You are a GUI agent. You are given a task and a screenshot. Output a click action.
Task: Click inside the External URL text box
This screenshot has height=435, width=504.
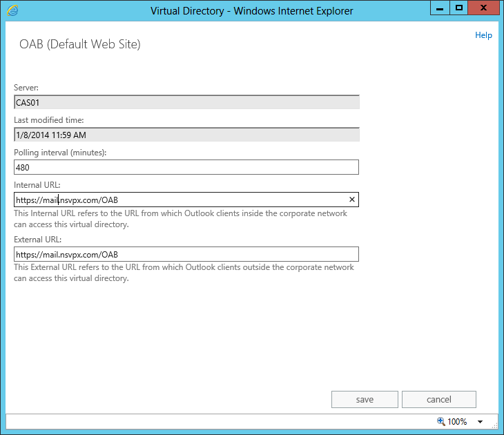tap(186, 254)
